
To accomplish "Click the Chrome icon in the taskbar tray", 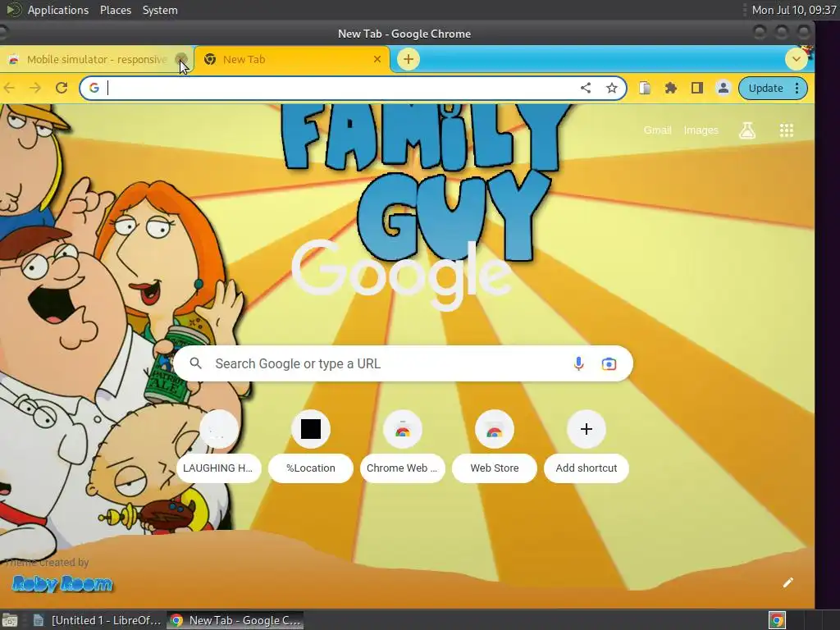I will pos(777,620).
